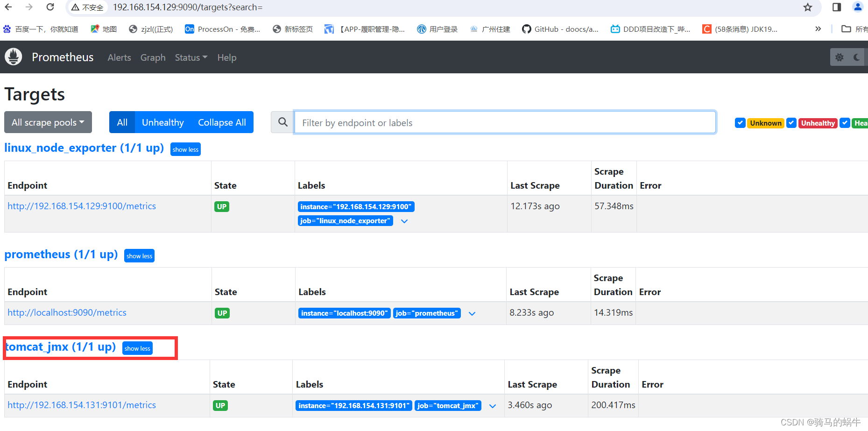The width and height of the screenshot is (868, 431).
Task: Open the GitHub doocs bookmark
Action: tap(560, 29)
